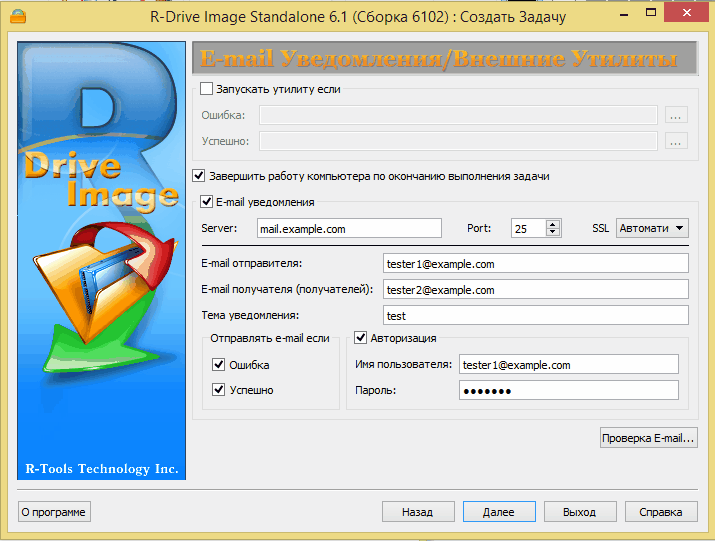Click the "SSL" label
Image resolution: width=715 pixels, height=541 pixels.
[601, 228]
